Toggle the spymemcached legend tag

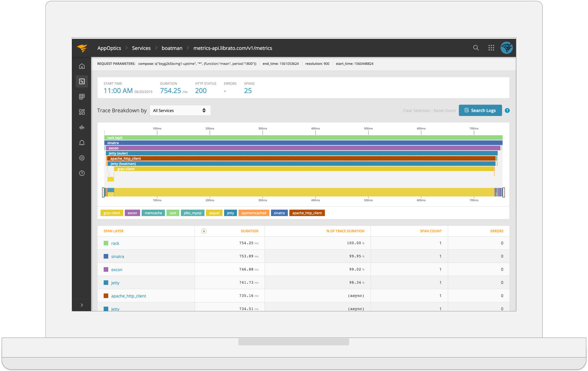(254, 213)
